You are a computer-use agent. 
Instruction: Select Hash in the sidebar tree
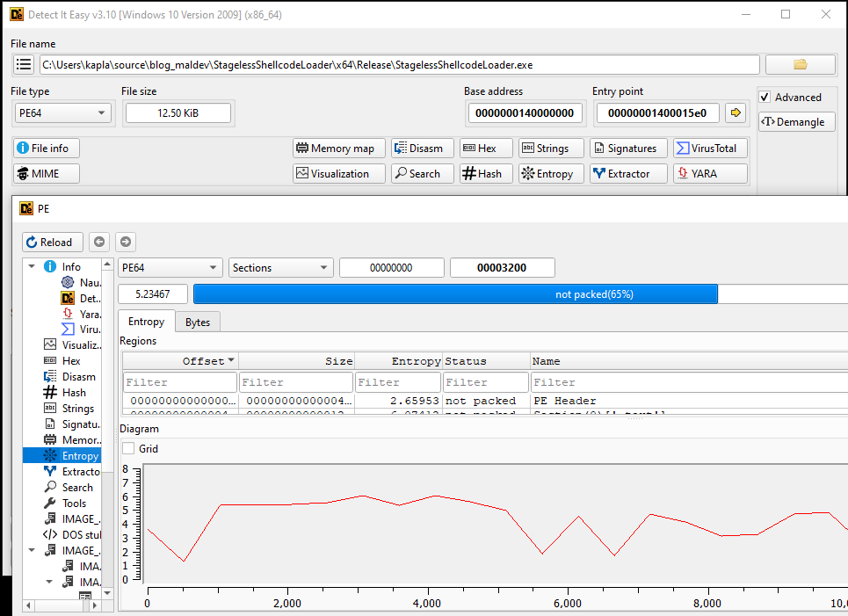pos(65,393)
